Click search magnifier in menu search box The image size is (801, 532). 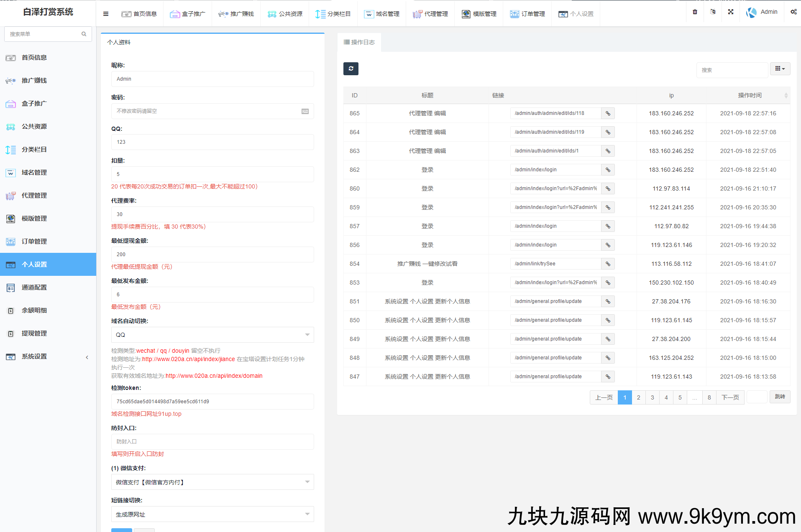click(x=84, y=34)
